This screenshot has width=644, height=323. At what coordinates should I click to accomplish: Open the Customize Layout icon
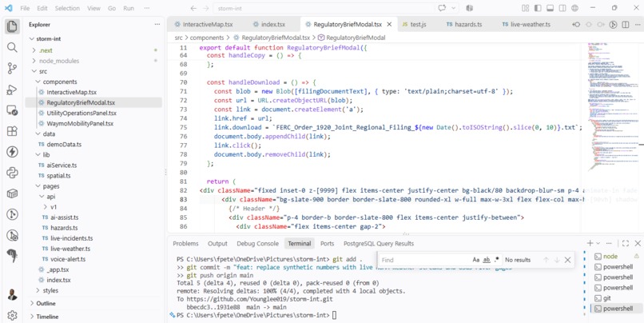[x=525, y=8]
